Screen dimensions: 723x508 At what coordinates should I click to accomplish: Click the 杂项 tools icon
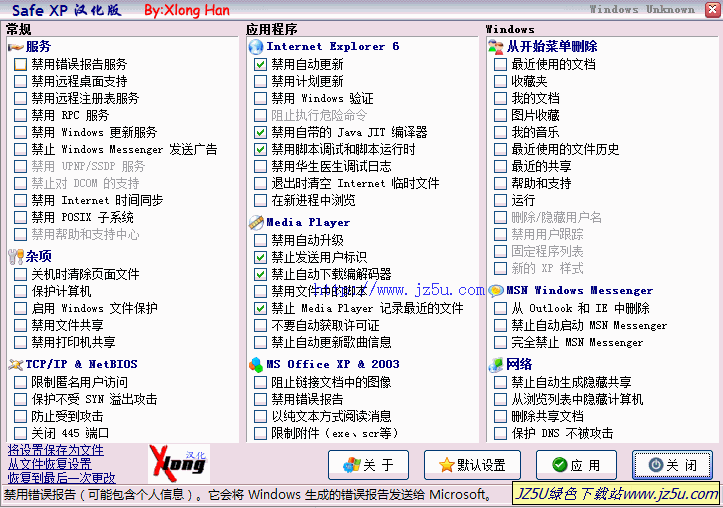tap(16, 256)
